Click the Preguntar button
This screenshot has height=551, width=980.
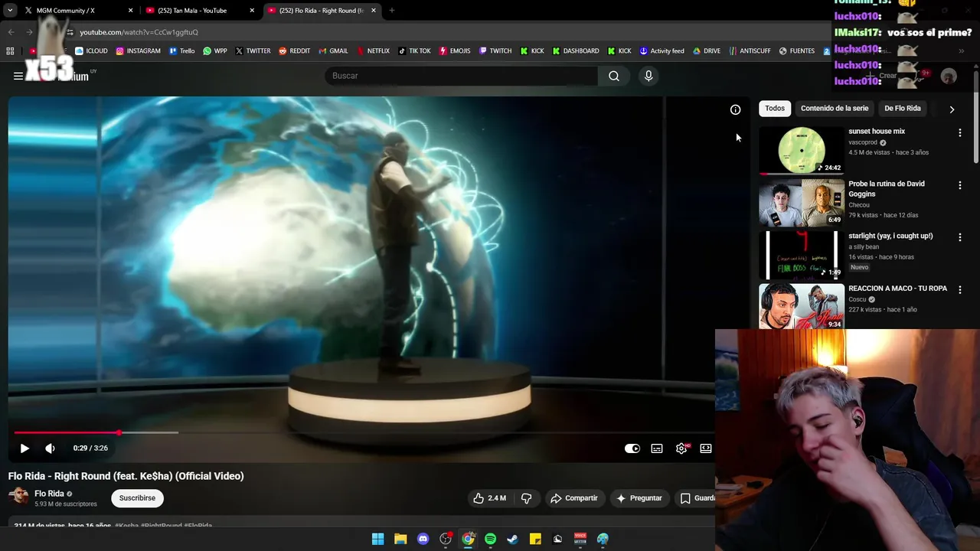[x=639, y=498]
